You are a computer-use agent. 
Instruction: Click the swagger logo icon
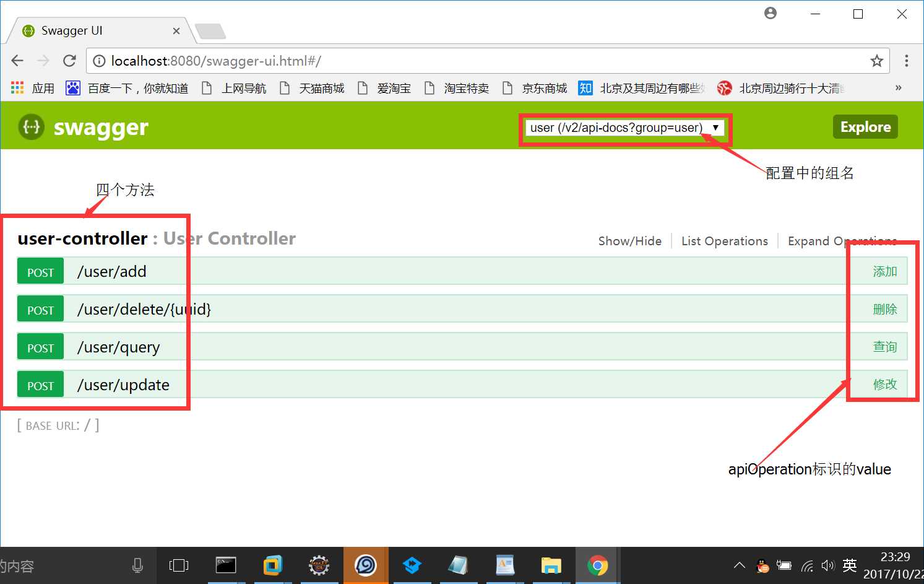coord(32,127)
